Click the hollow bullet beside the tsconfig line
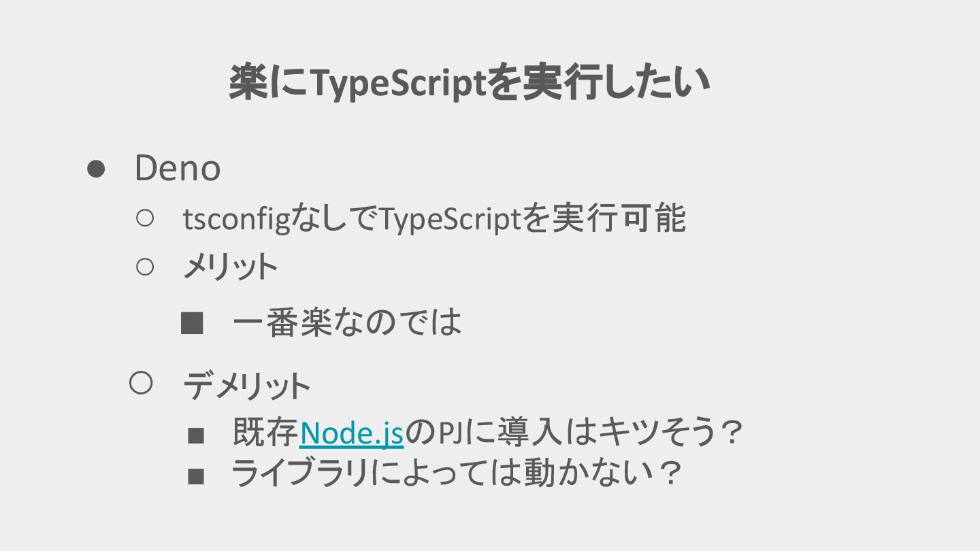The width and height of the screenshot is (980, 551). 146,218
